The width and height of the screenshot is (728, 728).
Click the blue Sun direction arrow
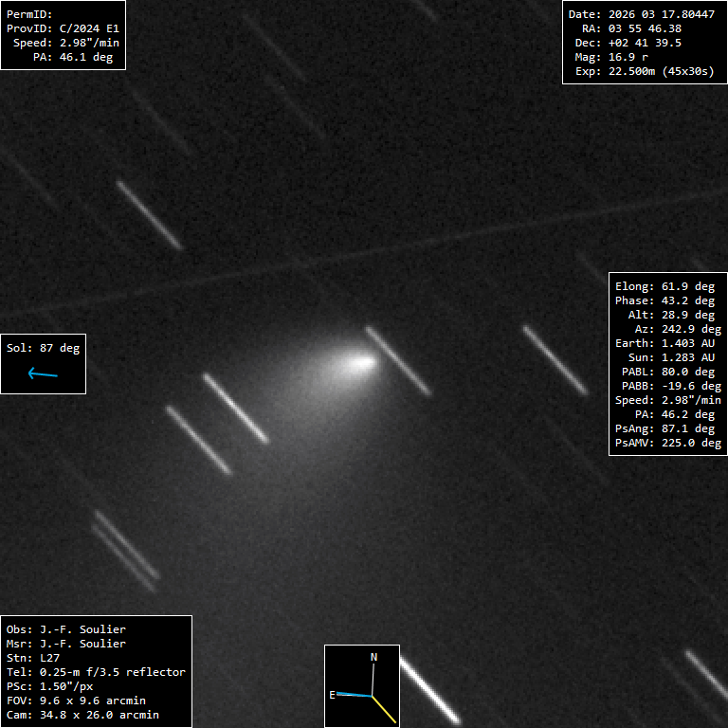click(x=43, y=374)
